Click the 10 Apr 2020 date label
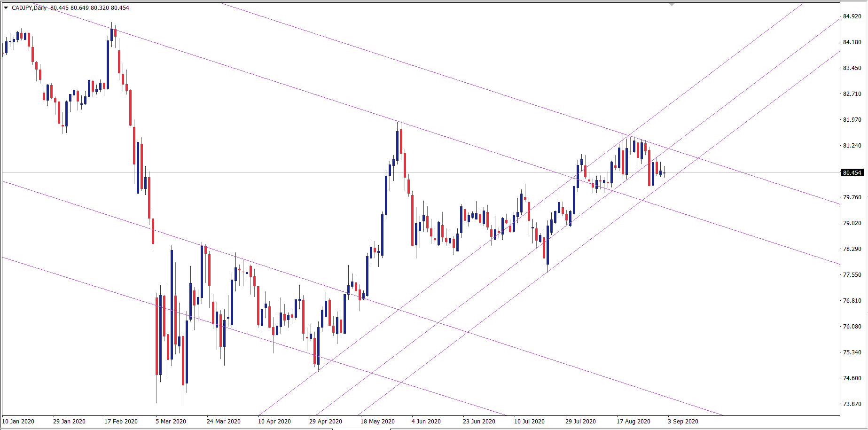 point(274,421)
